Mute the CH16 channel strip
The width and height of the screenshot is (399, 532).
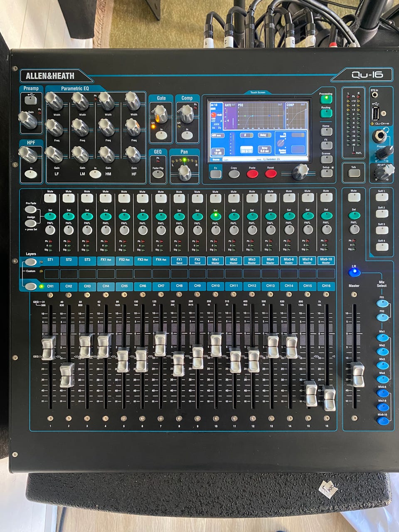[x=326, y=198]
